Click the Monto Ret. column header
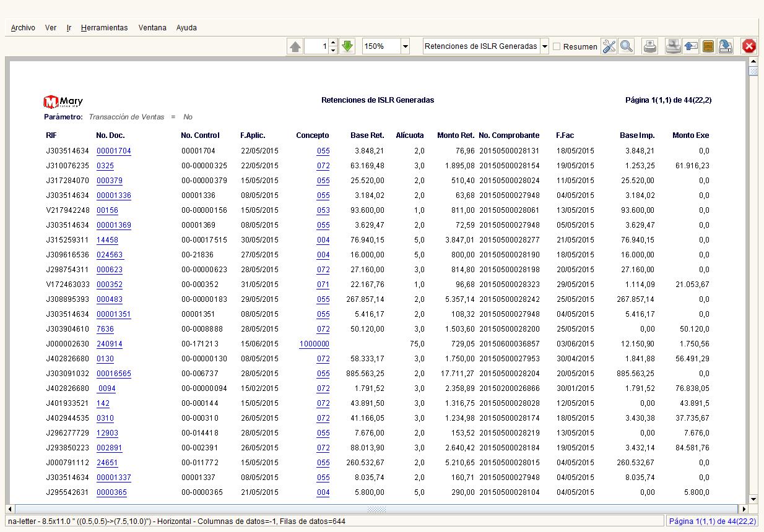Image resolution: width=764 pixels, height=532 pixels. click(456, 135)
